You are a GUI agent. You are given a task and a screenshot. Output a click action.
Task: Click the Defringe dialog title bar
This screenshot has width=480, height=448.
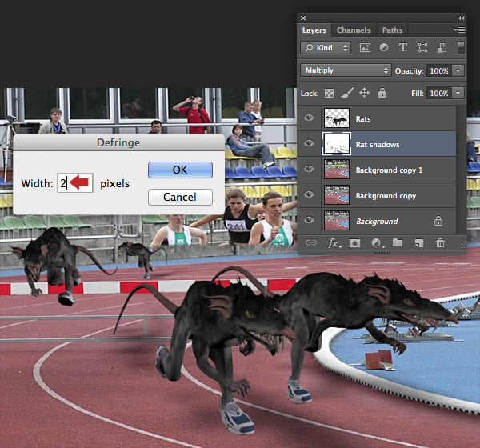coord(118,142)
